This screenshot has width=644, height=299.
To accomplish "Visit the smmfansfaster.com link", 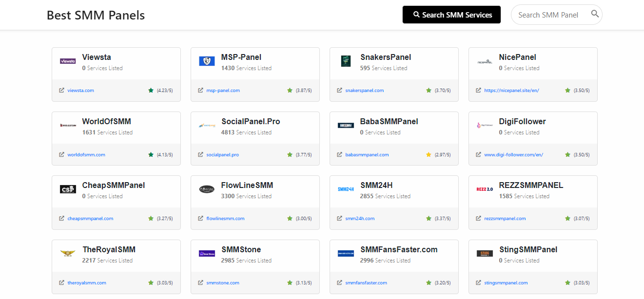I will coord(366,282).
